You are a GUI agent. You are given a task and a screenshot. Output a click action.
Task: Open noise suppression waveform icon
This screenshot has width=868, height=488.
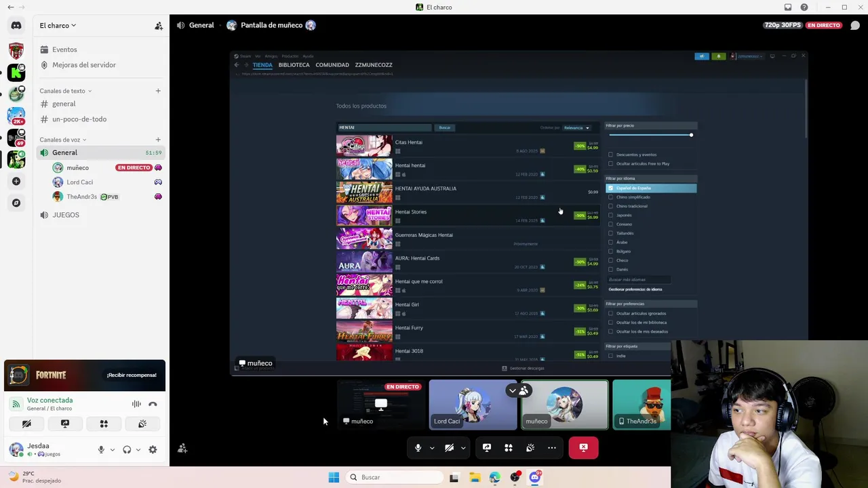136,404
